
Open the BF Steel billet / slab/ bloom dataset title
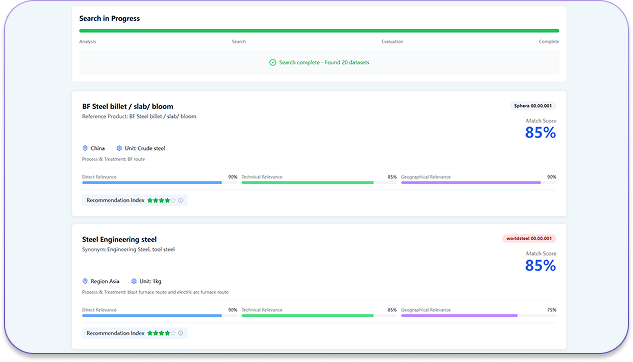click(128, 107)
